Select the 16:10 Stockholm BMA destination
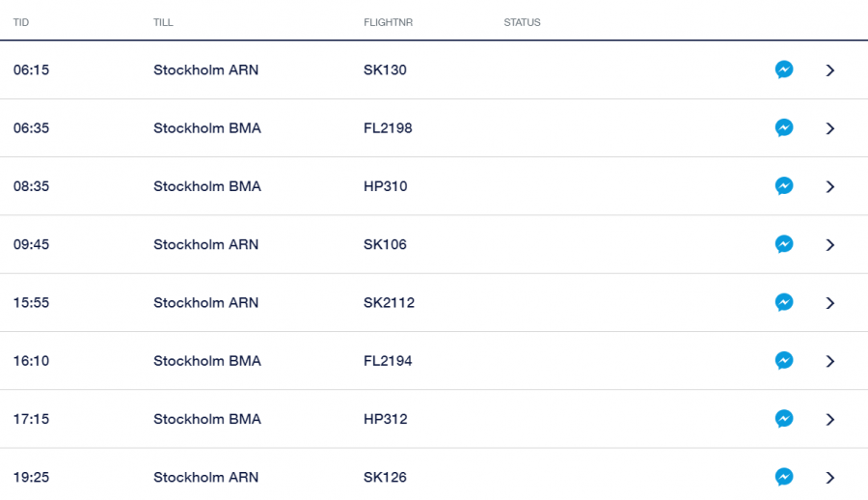 point(207,361)
